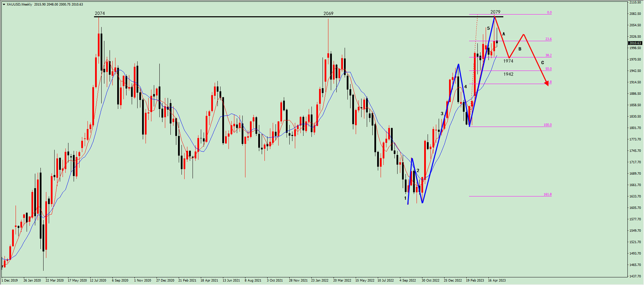The width and height of the screenshot is (644, 285).
Task: Select the 2074 peak price label
Action: click(100, 13)
